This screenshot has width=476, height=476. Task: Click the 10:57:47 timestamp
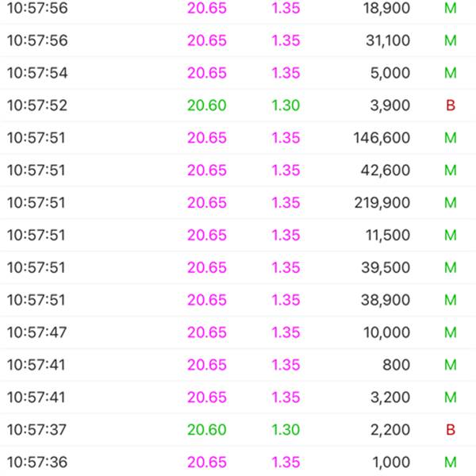(36, 332)
